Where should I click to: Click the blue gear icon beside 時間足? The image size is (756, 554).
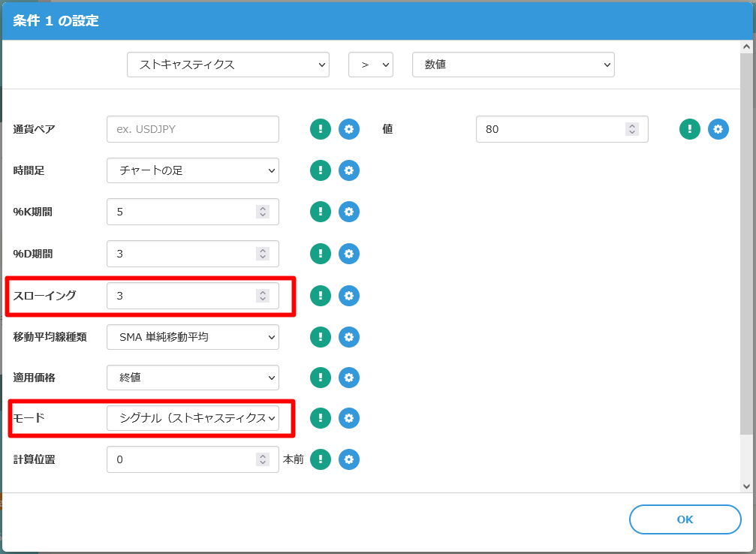click(348, 170)
